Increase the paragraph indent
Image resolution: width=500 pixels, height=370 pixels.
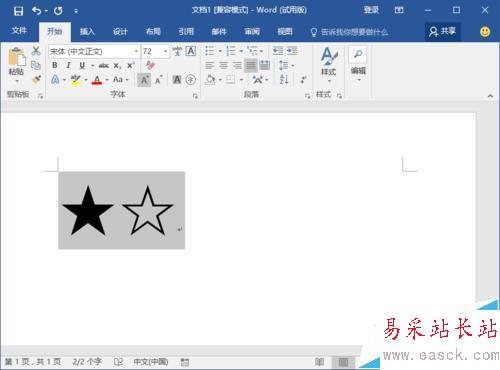click(292, 51)
